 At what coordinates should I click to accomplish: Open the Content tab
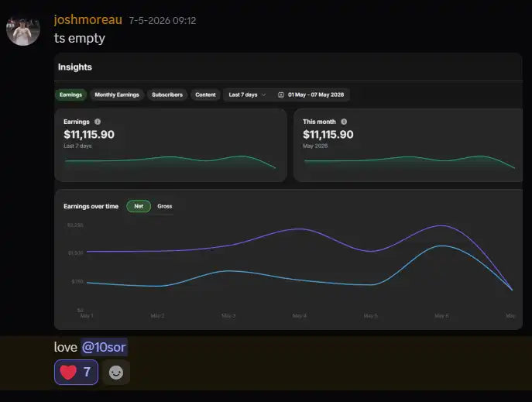(205, 94)
